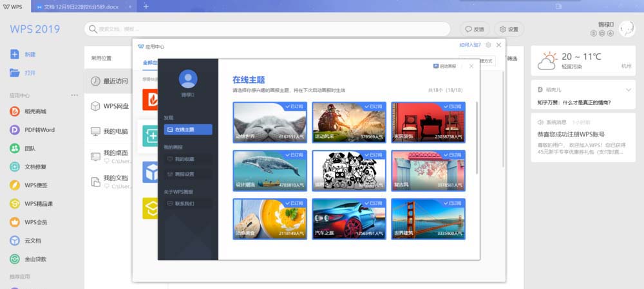The height and width of the screenshot is (289, 644).
Task: Open the 动物世界 cat theme thumbnail
Action: click(x=270, y=122)
